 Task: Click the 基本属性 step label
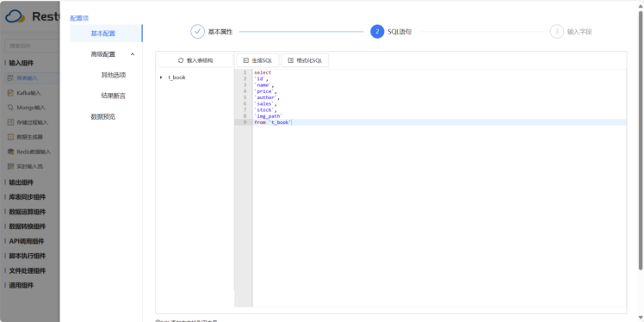click(220, 32)
